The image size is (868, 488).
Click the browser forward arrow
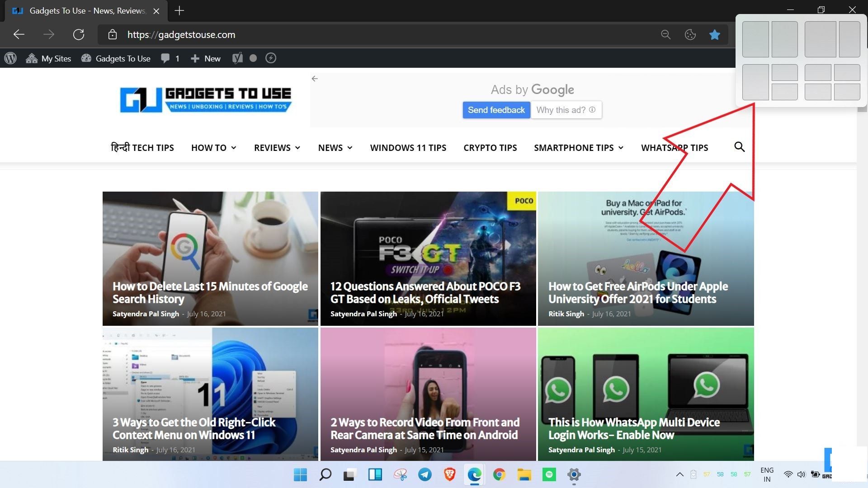[49, 34]
